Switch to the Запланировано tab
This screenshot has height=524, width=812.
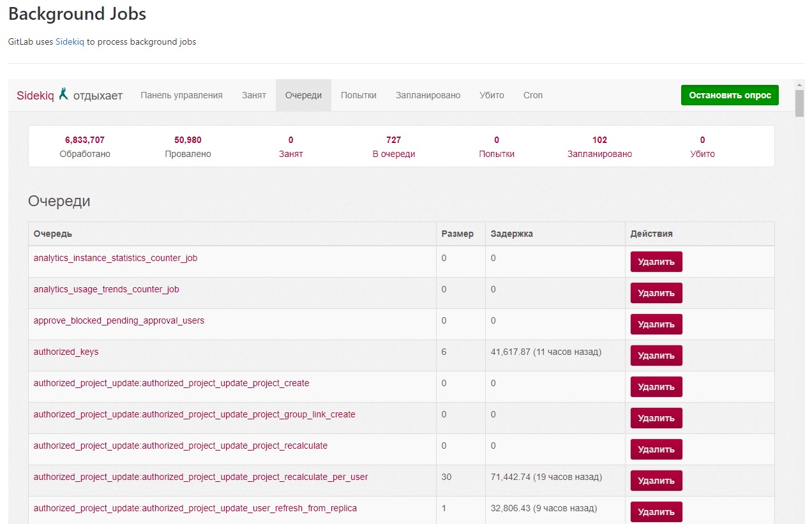pos(428,94)
